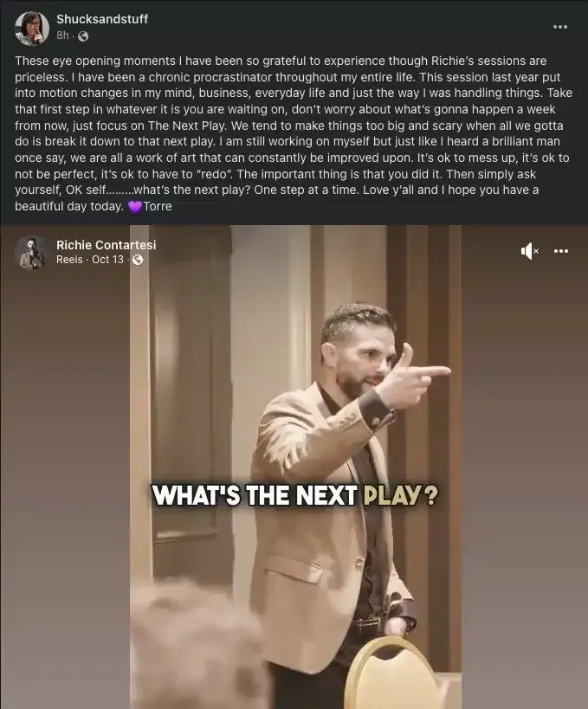The image size is (588, 709).
Task: Open the 8h post timestamp
Action: click(62, 35)
